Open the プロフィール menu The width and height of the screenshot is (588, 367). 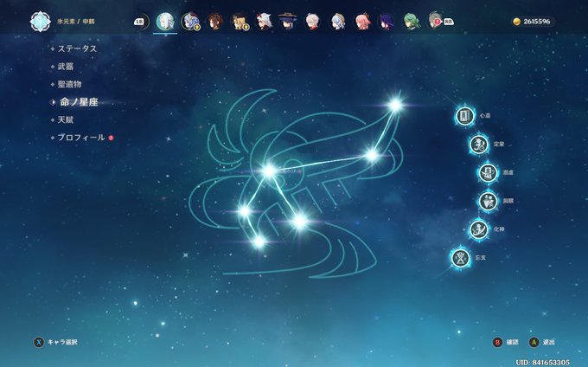[x=81, y=138]
